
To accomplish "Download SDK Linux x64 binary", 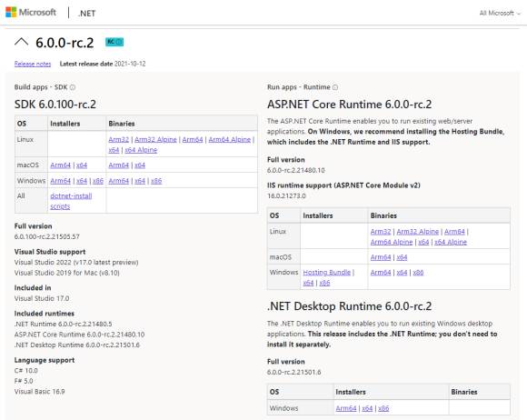I will pyautogui.click(x=114, y=150).
